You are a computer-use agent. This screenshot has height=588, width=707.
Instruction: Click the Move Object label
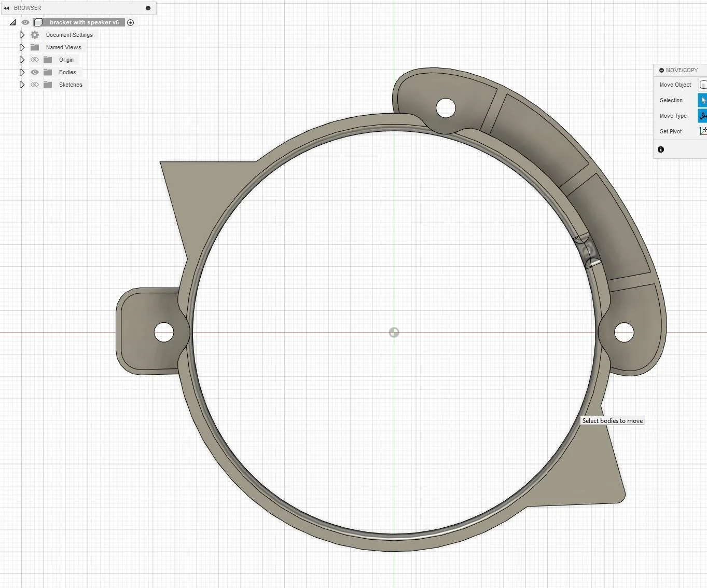[675, 85]
